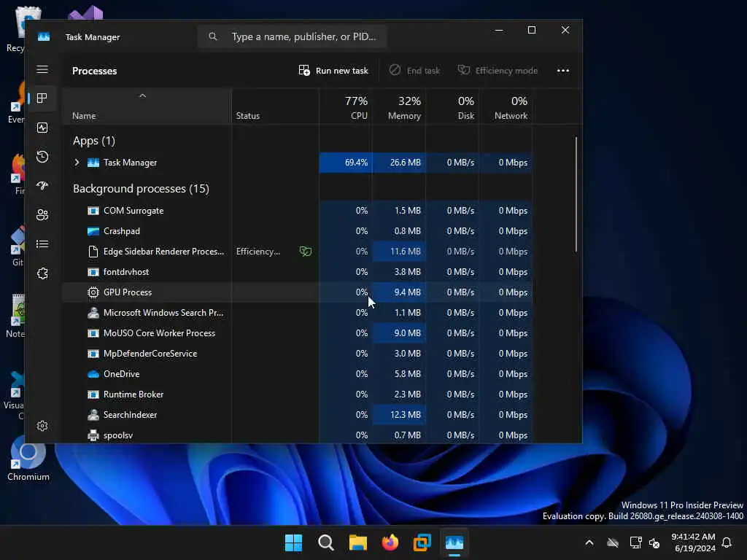
Task: Click the Apps (1) group header
Action: coord(94,141)
